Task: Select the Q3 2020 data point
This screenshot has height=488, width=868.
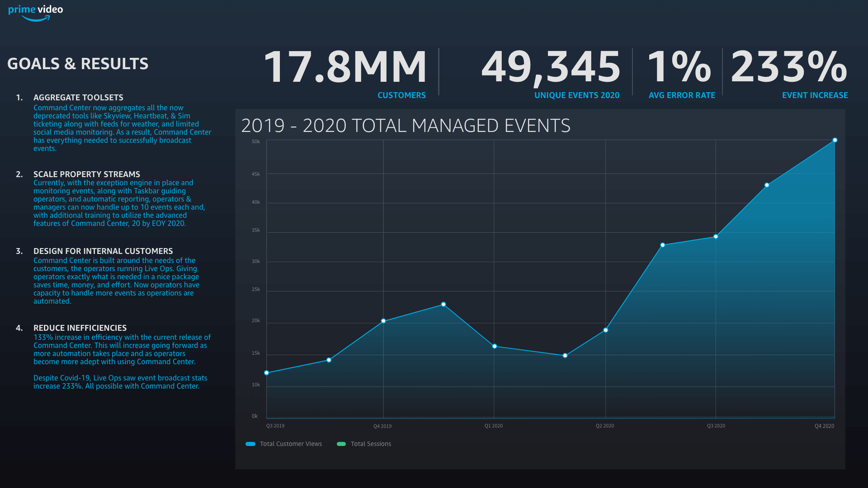Action: coord(716,236)
